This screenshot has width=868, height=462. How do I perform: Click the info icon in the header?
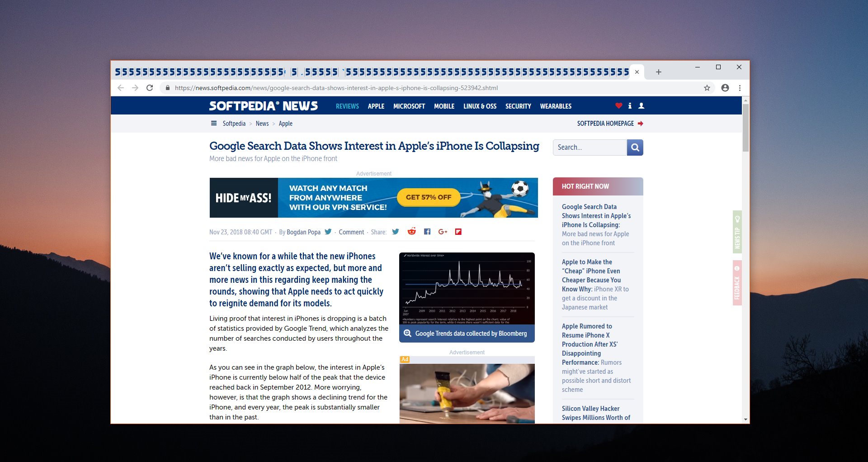click(x=630, y=105)
